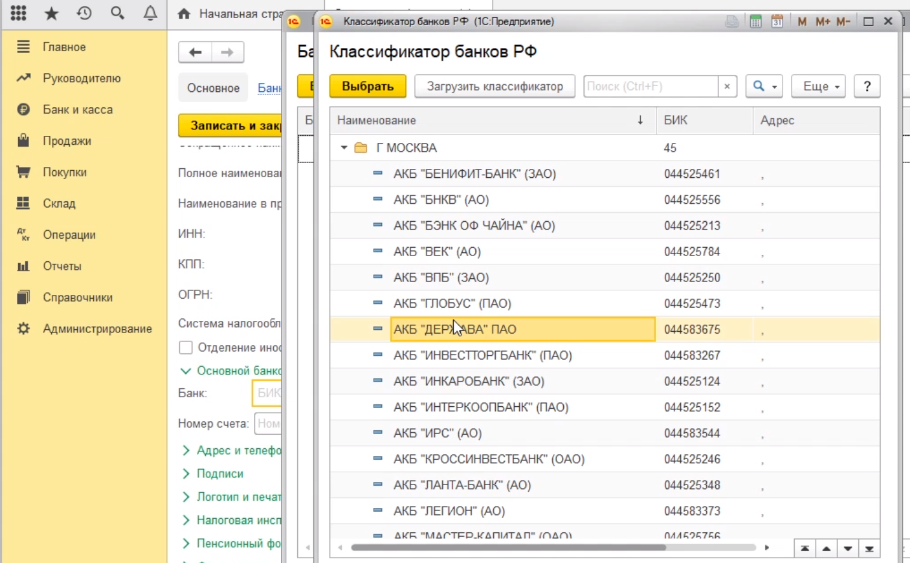Collapse the Г МОСКВА group
The height and width of the screenshot is (563, 910).
click(x=344, y=148)
